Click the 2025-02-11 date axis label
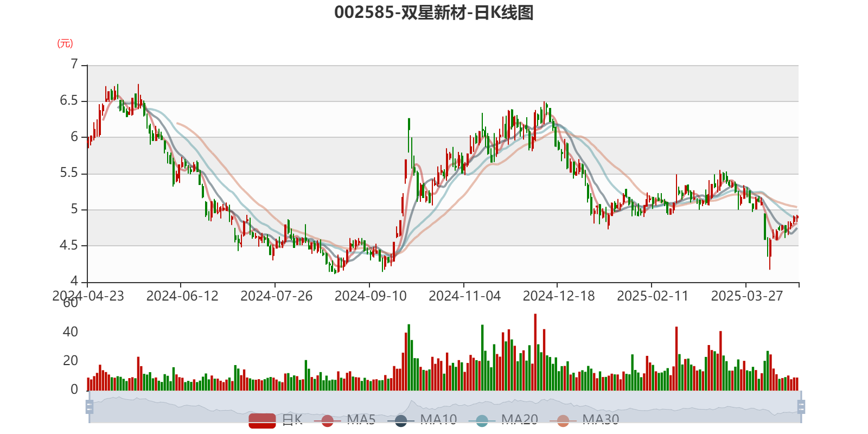This screenshot has height=434, width=868. 653,296
